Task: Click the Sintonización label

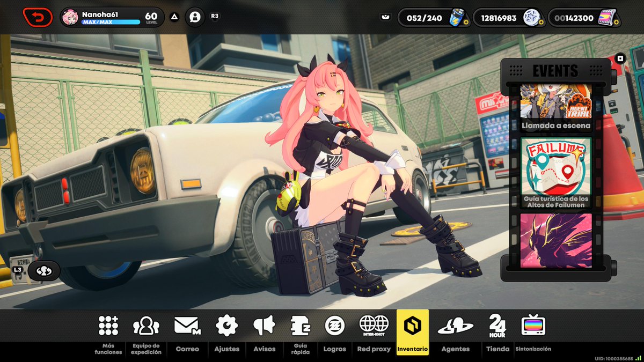Action: [533, 349]
